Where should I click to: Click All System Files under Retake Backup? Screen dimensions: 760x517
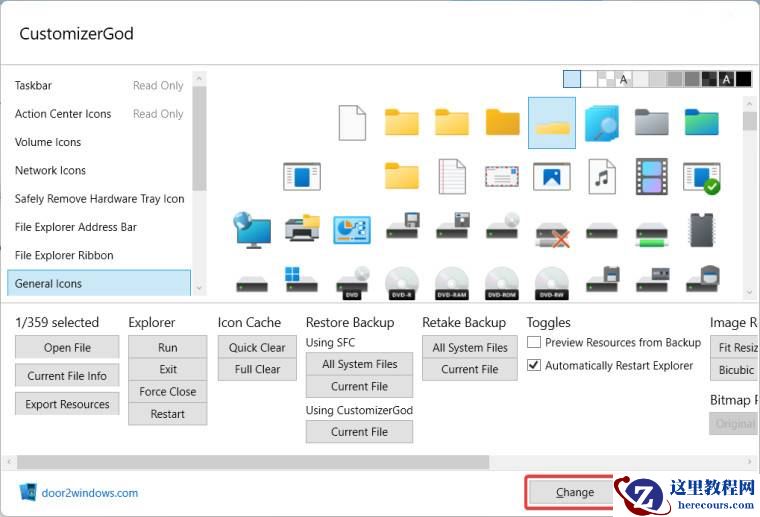pos(470,347)
